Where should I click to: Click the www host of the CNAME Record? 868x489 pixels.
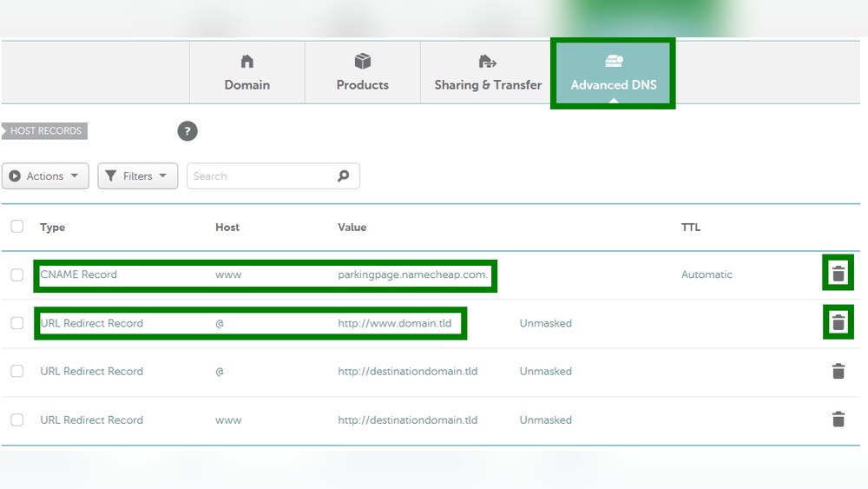pos(228,274)
